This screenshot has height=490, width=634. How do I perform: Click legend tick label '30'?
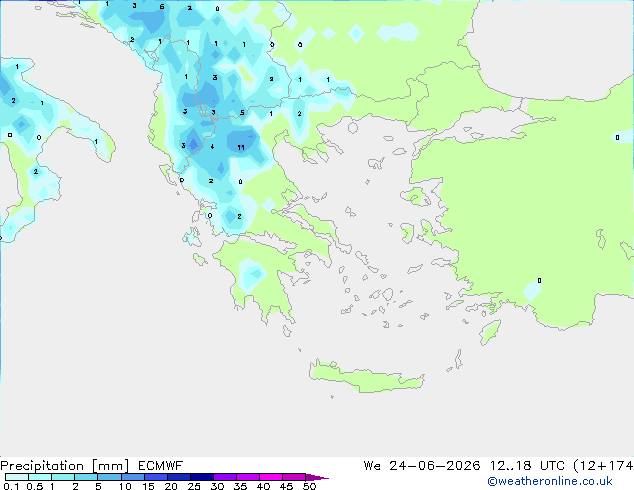[x=217, y=486]
